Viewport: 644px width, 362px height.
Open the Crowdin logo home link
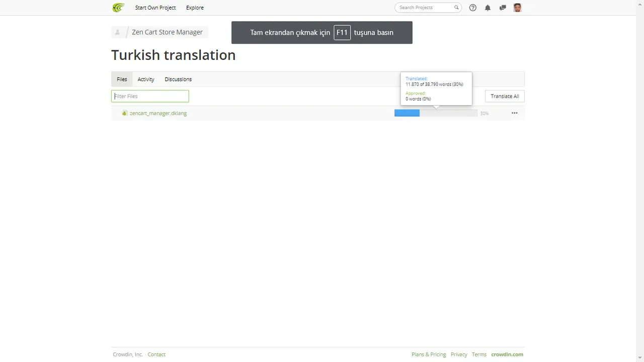(x=118, y=8)
